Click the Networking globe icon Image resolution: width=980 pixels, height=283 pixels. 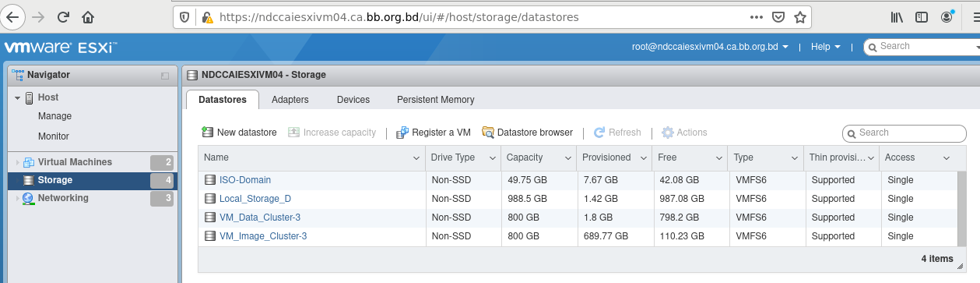(28, 198)
